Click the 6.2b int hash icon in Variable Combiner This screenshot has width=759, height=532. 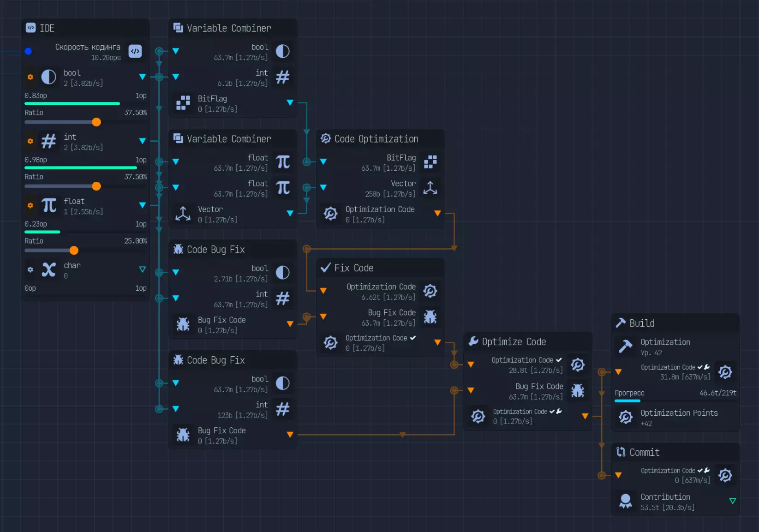coord(283,77)
